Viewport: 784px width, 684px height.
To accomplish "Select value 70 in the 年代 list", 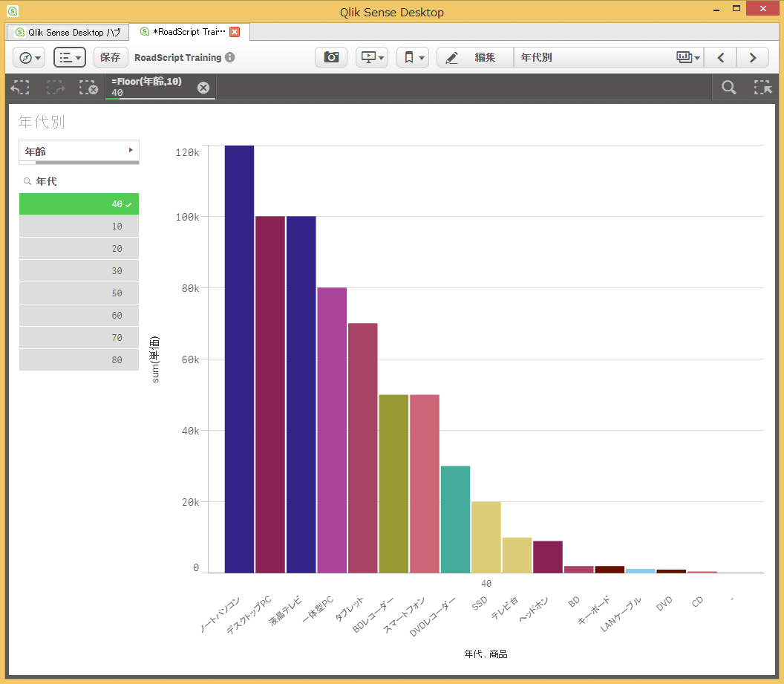I will (x=79, y=337).
